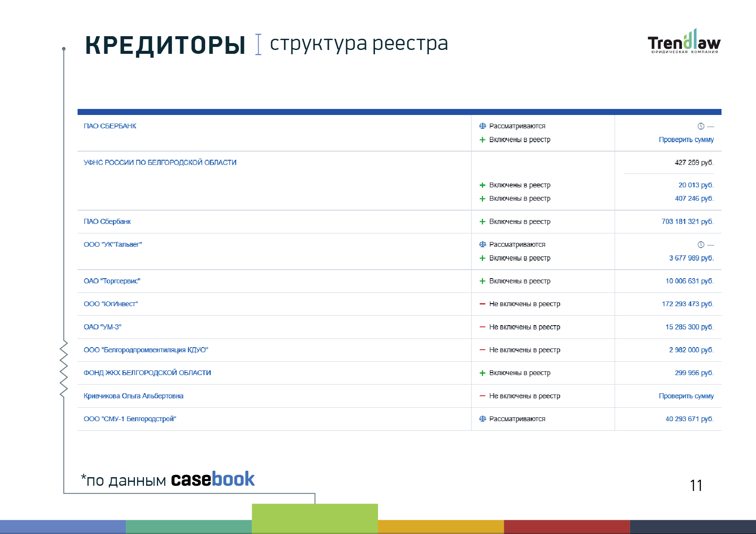The width and height of the screenshot is (756, 534).
Task: Click amount 407 246 руб.
Action: tap(694, 199)
